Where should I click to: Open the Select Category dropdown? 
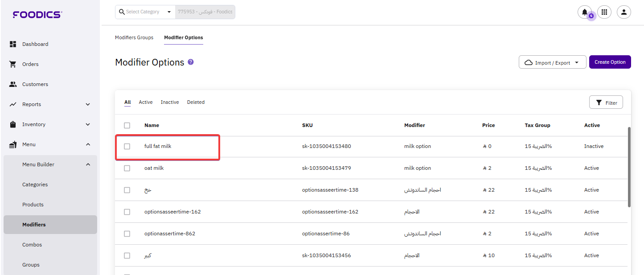pyautogui.click(x=145, y=12)
